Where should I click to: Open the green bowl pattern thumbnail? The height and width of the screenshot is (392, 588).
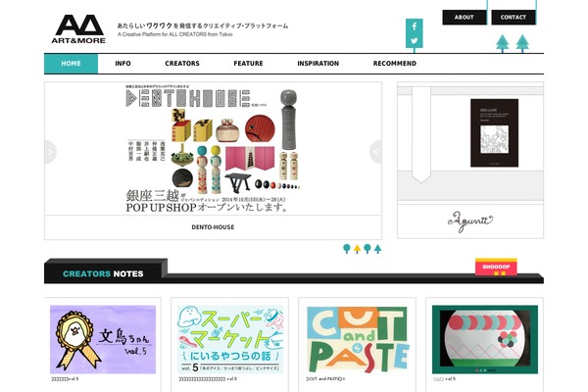[x=485, y=339]
